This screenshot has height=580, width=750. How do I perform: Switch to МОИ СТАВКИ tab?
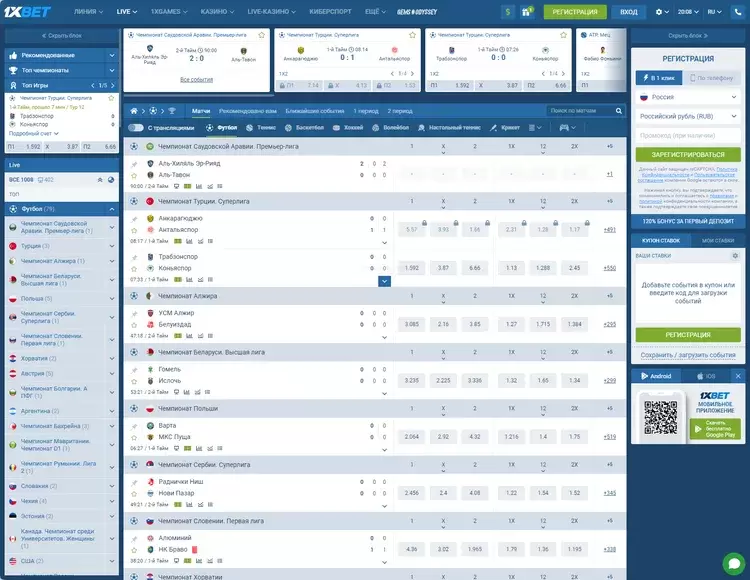click(717, 241)
